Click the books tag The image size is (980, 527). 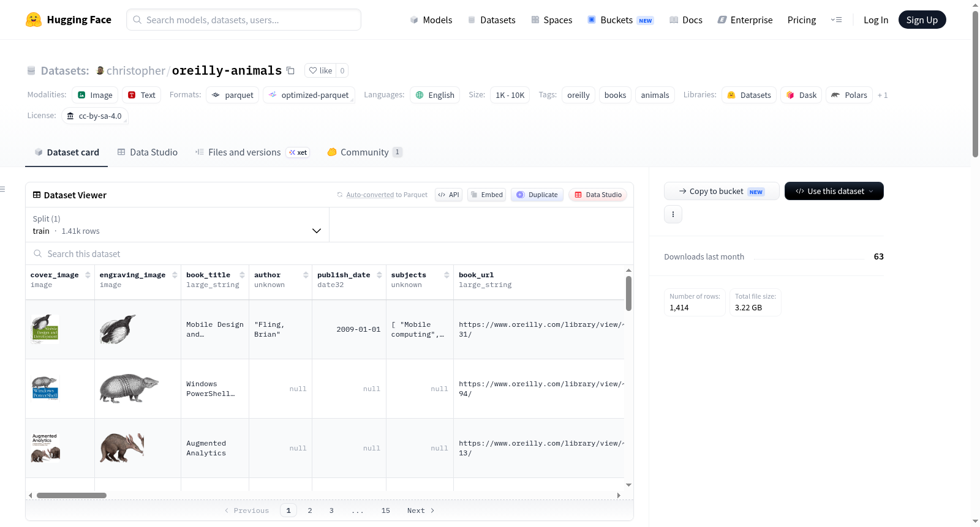pyautogui.click(x=615, y=95)
